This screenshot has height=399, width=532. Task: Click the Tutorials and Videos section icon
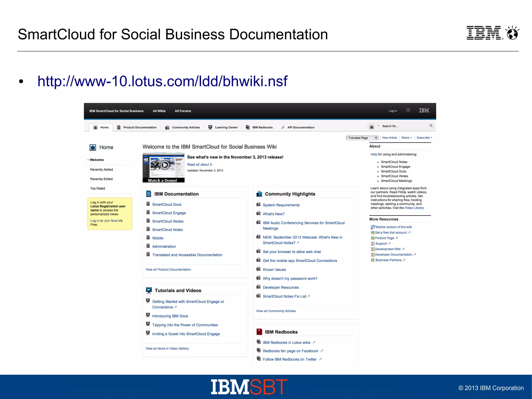click(x=149, y=290)
